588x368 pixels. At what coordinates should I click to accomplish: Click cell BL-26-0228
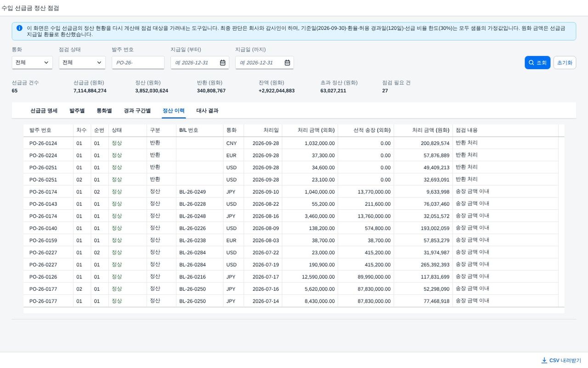pyautogui.click(x=192, y=204)
